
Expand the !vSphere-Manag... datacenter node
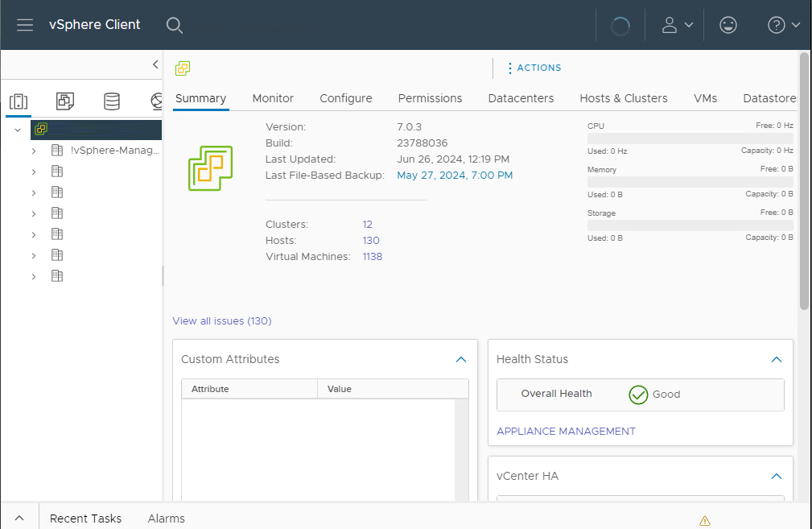(x=34, y=151)
